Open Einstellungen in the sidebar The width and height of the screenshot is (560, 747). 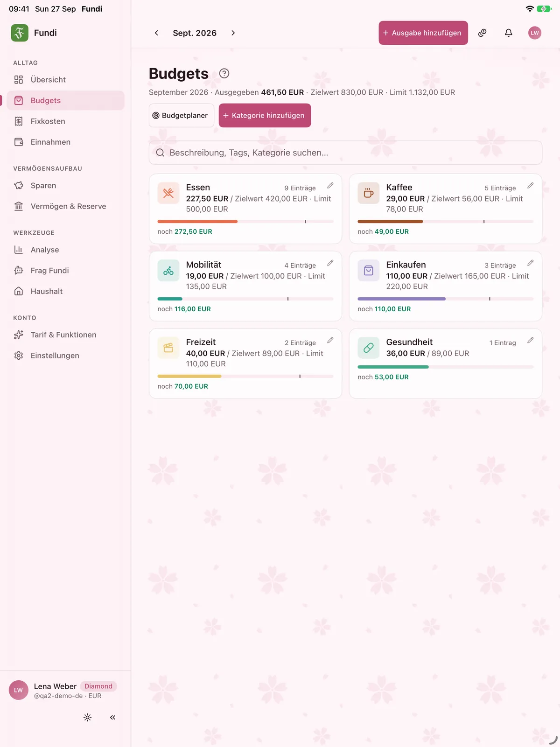pos(65,356)
